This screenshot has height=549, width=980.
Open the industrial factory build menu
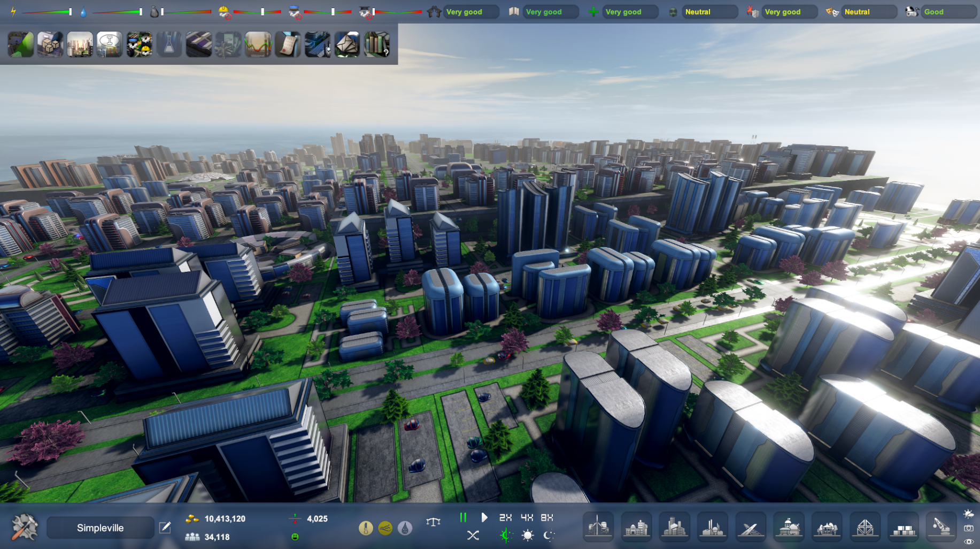713,527
